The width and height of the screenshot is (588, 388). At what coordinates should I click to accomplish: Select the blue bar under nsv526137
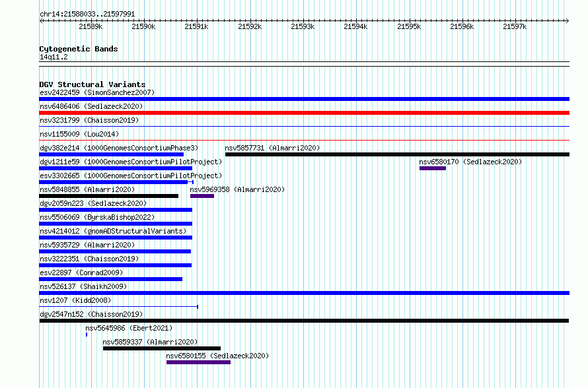point(304,293)
